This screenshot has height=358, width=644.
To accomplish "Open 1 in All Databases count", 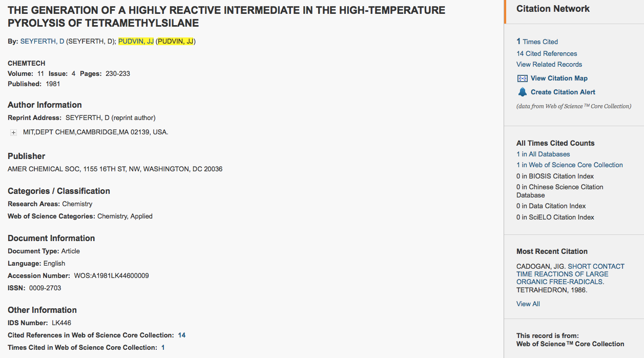I will [x=543, y=154].
